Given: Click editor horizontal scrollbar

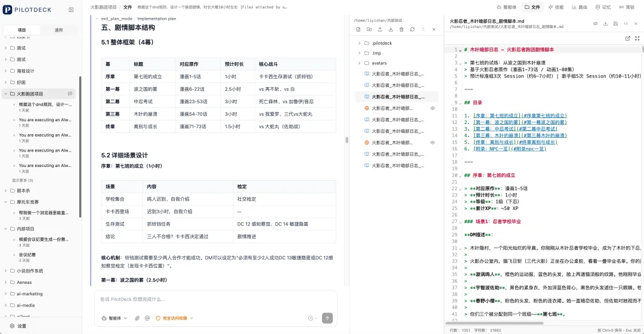Looking at the screenshot, I should coord(494,323).
